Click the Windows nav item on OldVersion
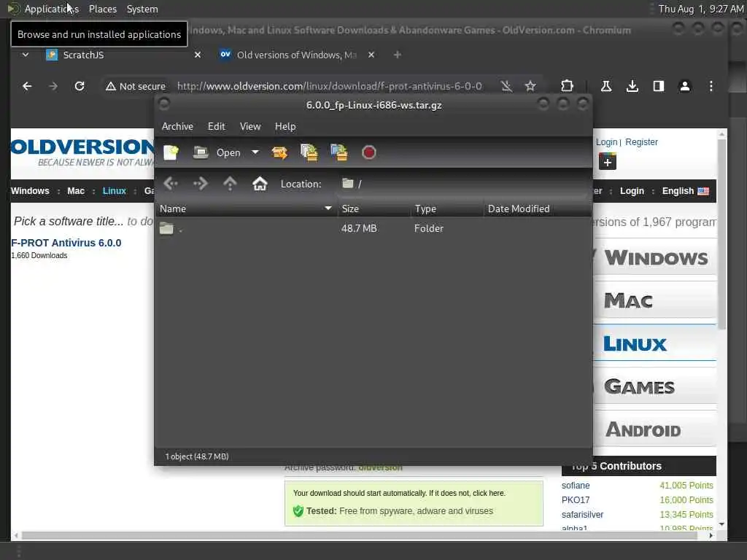 (x=30, y=191)
